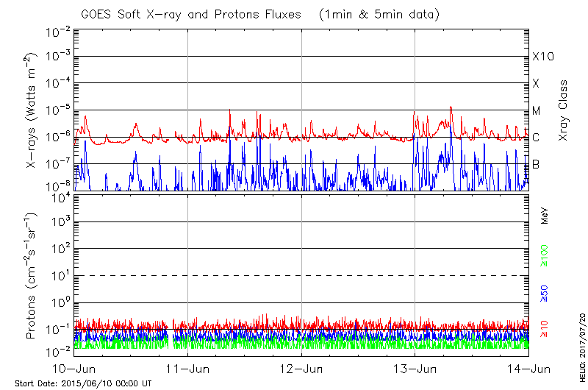
Task: Click the X10 X-ray class label
Action: click(542, 57)
